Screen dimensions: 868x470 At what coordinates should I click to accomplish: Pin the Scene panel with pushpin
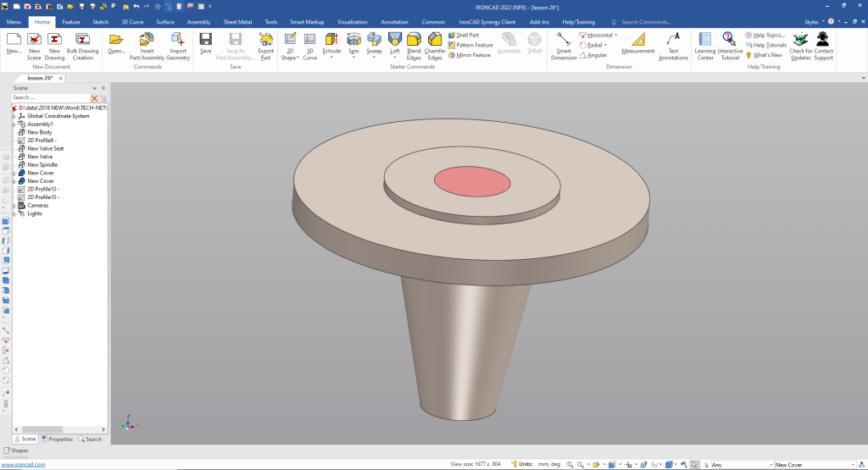103,87
